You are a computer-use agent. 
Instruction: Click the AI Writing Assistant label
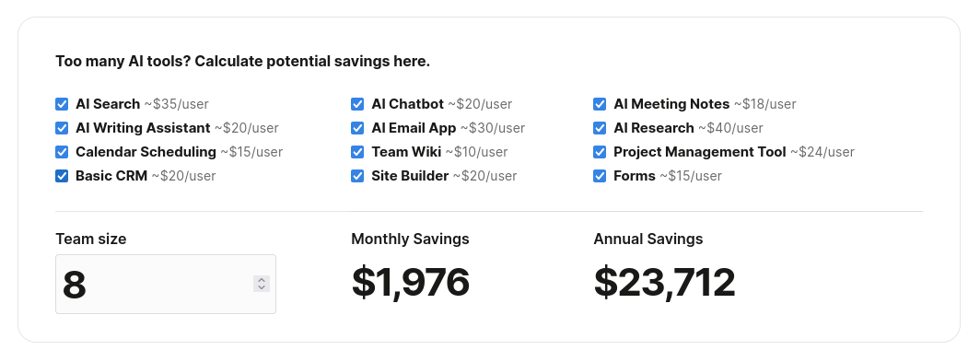(143, 128)
